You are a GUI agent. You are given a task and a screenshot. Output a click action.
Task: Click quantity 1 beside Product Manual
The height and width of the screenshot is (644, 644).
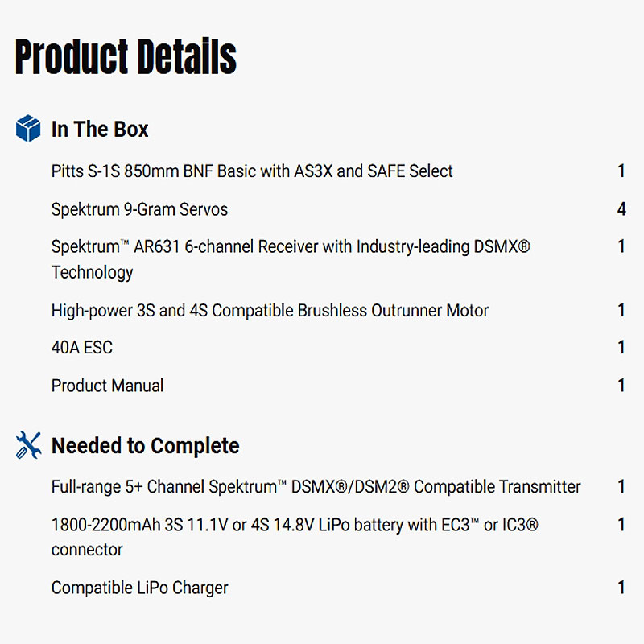pyautogui.click(x=621, y=386)
